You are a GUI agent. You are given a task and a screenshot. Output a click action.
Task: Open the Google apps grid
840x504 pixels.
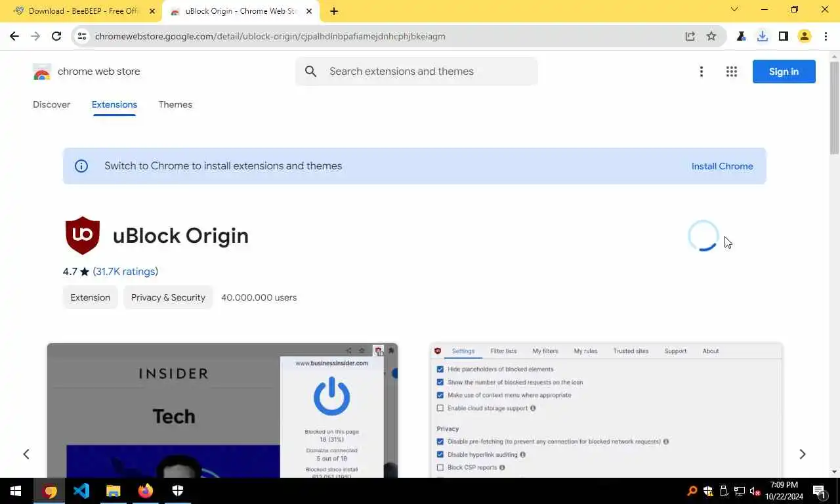click(x=732, y=72)
